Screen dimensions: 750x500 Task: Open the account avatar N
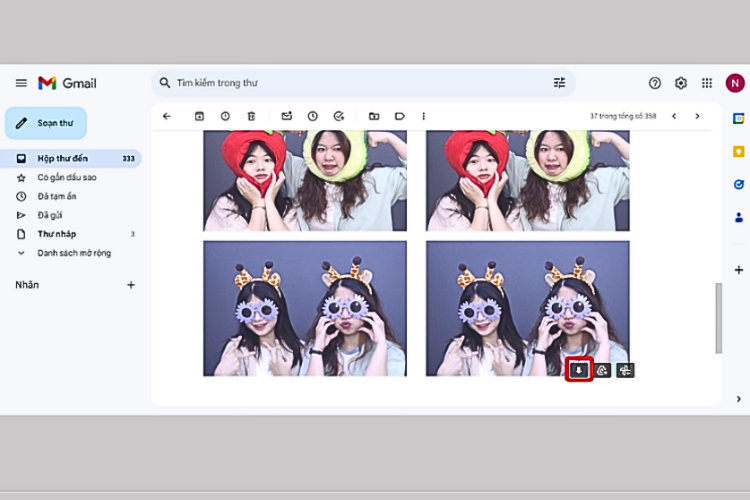pyautogui.click(x=735, y=83)
